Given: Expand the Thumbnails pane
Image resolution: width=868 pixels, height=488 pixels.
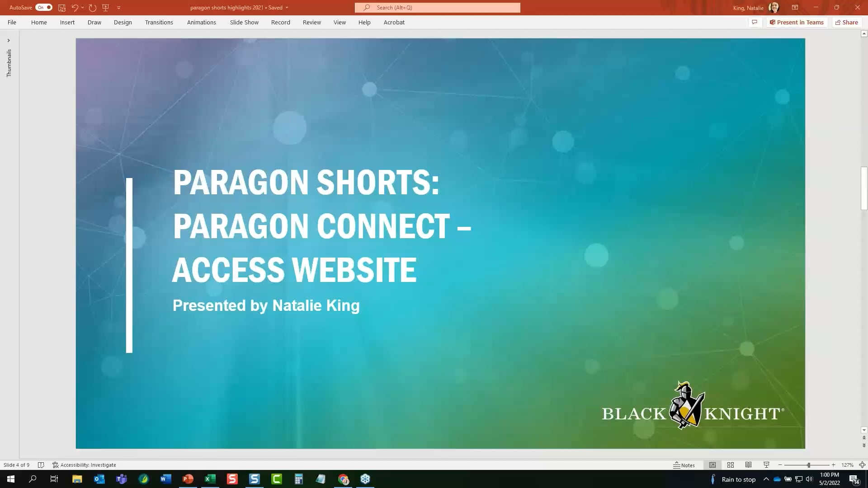Looking at the screenshot, I should pos(9,41).
